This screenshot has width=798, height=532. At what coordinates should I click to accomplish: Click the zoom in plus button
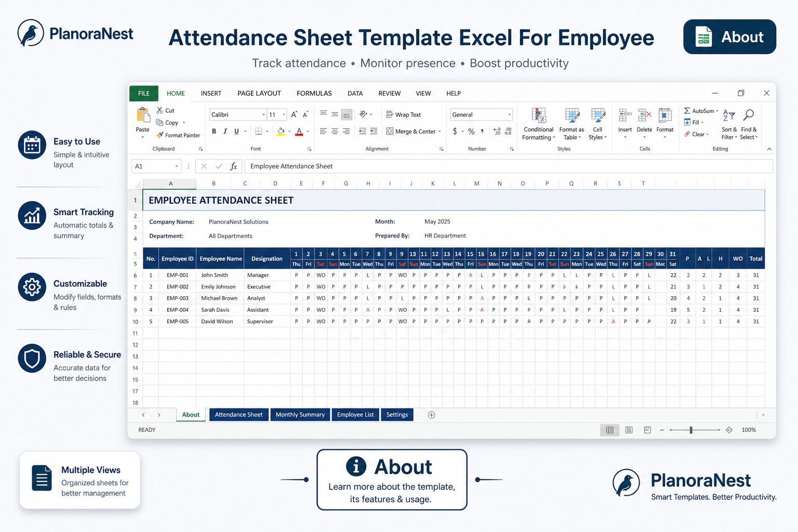729,430
